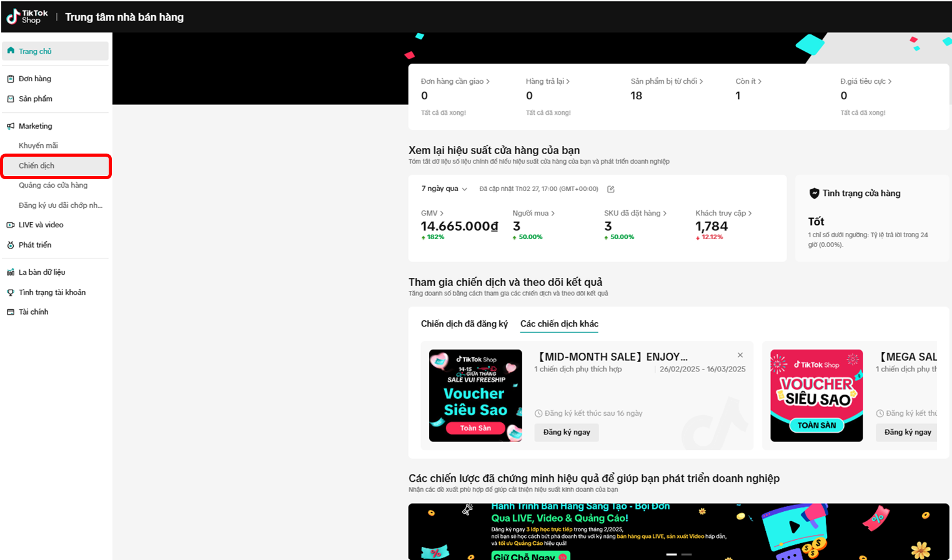Click the Sản phẩm bị từ chối count 18
Viewport: 952px width, 560px height.
(x=636, y=96)
